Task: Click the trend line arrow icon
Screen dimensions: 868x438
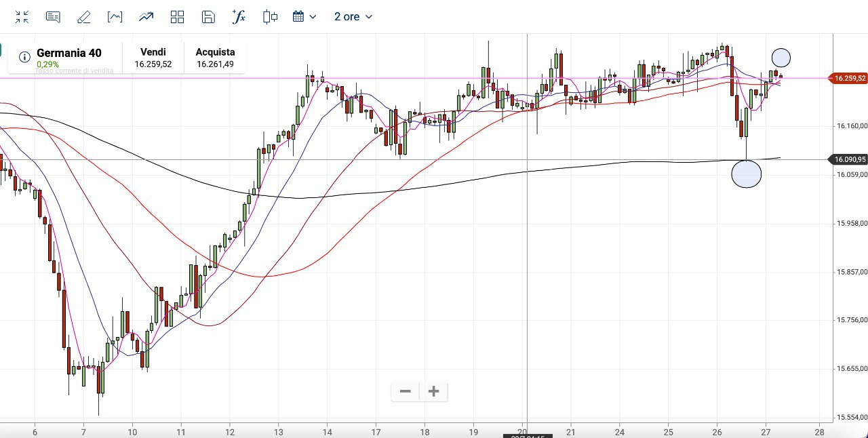Action: pos(146,17)
